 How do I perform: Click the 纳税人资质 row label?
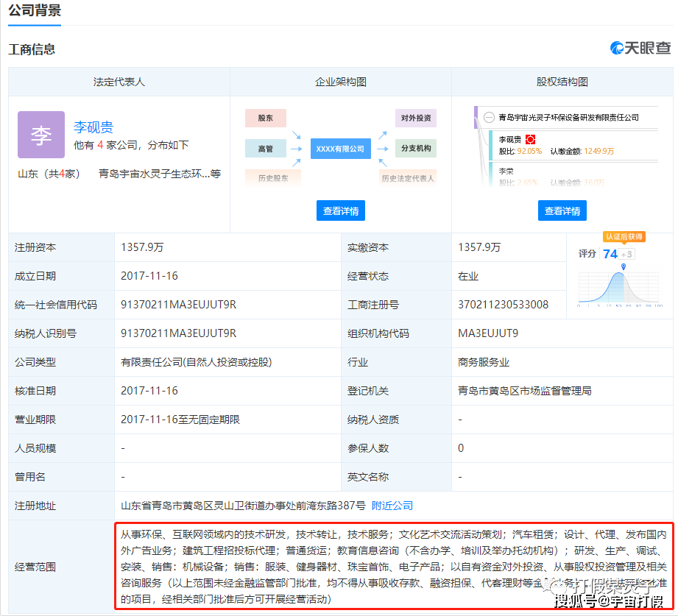click(373, 419)
